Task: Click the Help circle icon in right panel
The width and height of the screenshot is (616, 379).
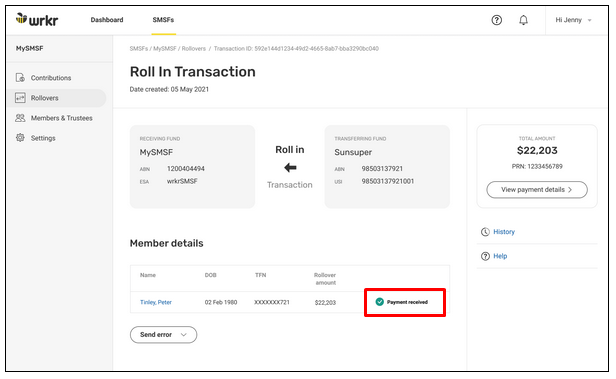Action: [x=485, y=256]
